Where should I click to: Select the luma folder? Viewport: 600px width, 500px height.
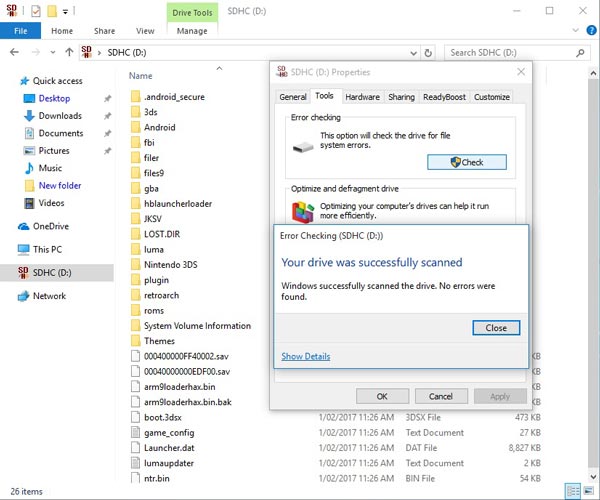[x=153, y=249]
